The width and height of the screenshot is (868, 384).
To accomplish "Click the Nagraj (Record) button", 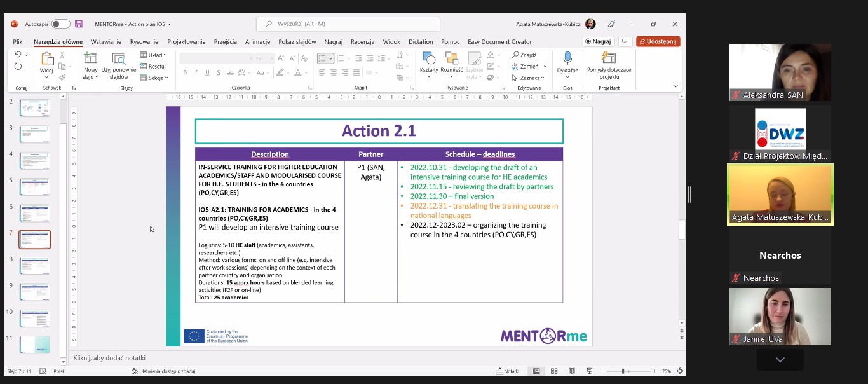I will point(597,41).
